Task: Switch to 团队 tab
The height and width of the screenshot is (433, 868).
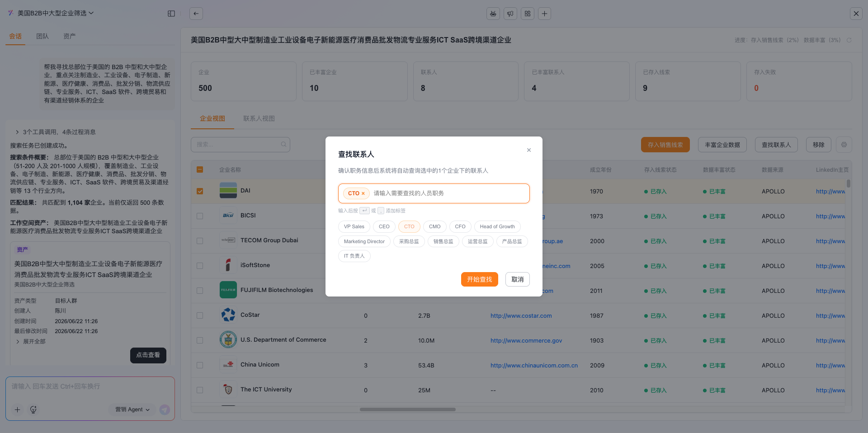Action: tap(42, 36)
